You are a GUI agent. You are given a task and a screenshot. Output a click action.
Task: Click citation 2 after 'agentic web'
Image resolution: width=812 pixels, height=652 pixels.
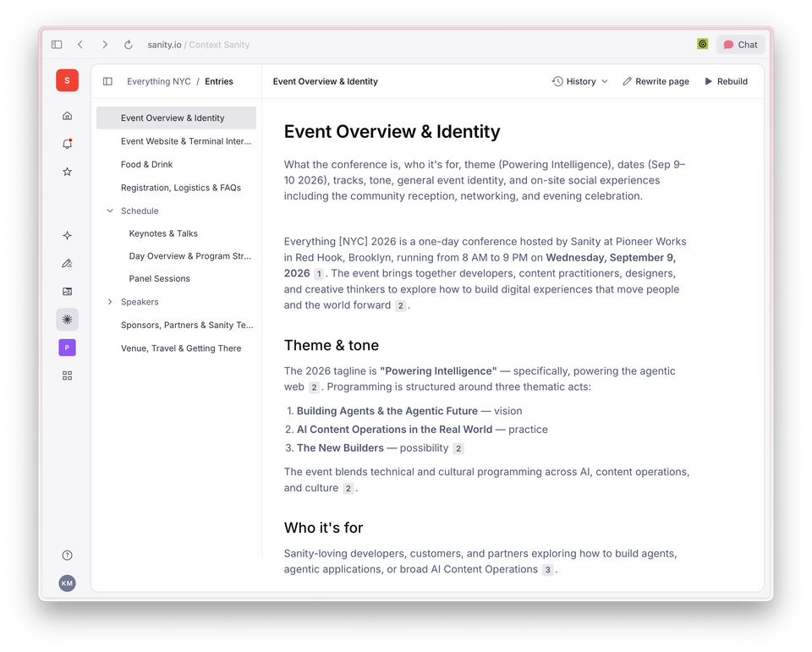click(314, 387)
